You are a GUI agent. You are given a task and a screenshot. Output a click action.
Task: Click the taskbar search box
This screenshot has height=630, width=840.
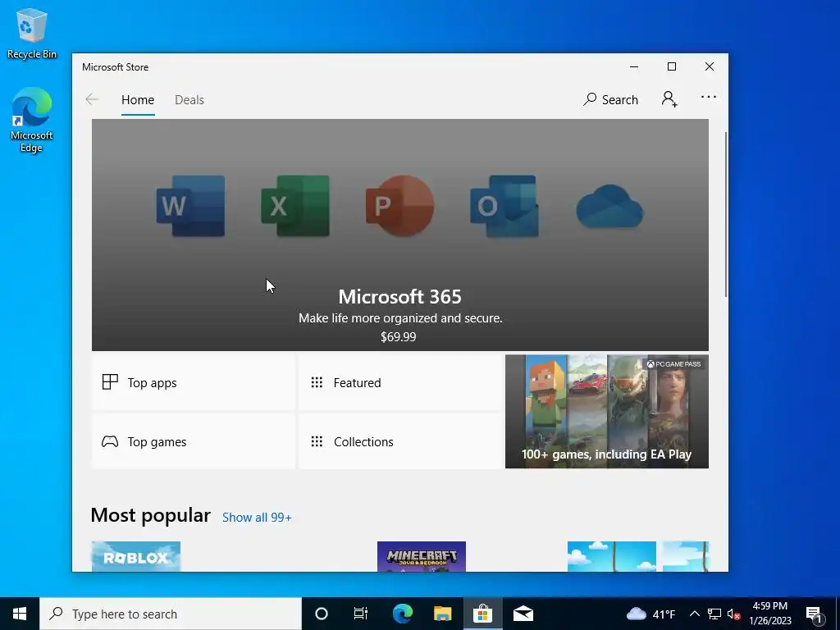point(171,614)
